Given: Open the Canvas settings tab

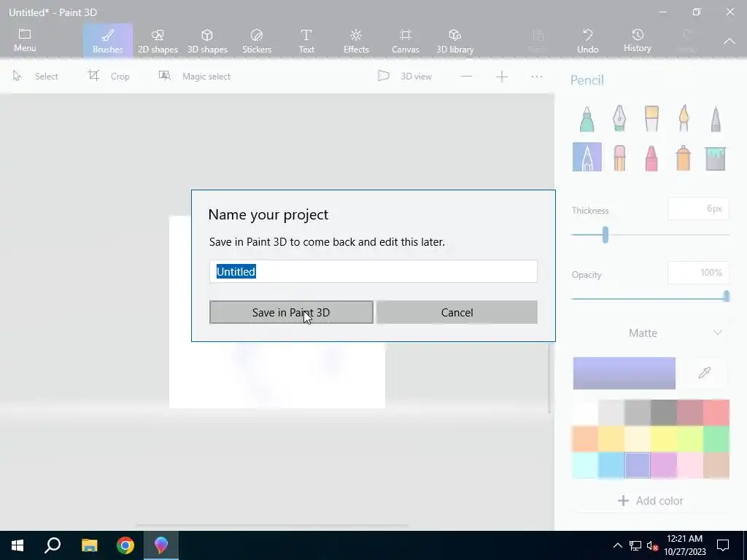Looking at the screenshot, I should click(x=406, y=41).
